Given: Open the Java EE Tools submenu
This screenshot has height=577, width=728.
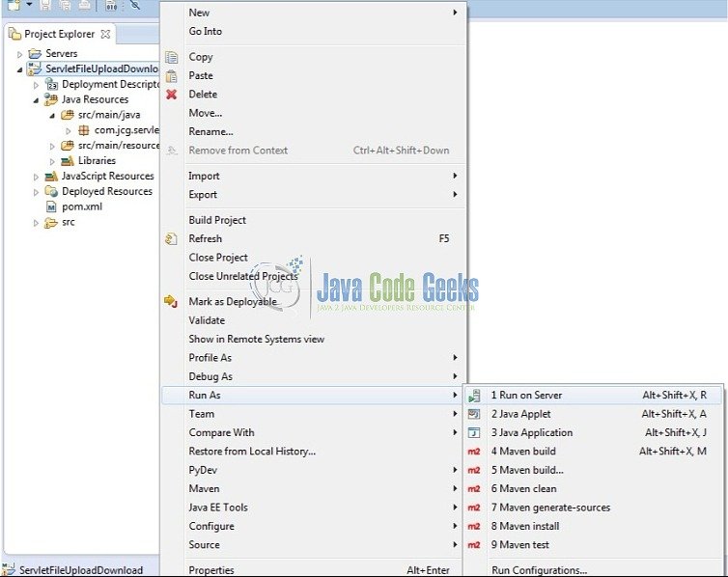Looking at the screenshot, I should coord(314,508).
